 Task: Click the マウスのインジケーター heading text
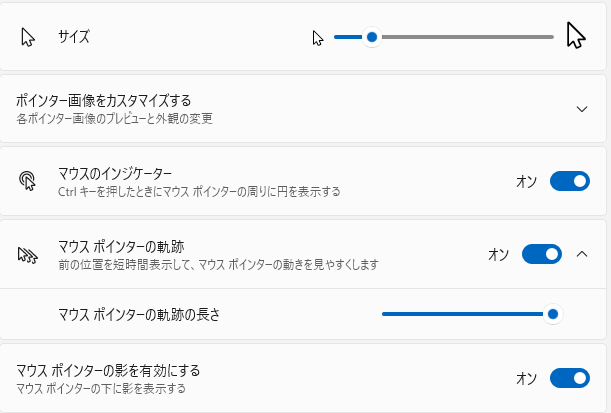point(115,173)
